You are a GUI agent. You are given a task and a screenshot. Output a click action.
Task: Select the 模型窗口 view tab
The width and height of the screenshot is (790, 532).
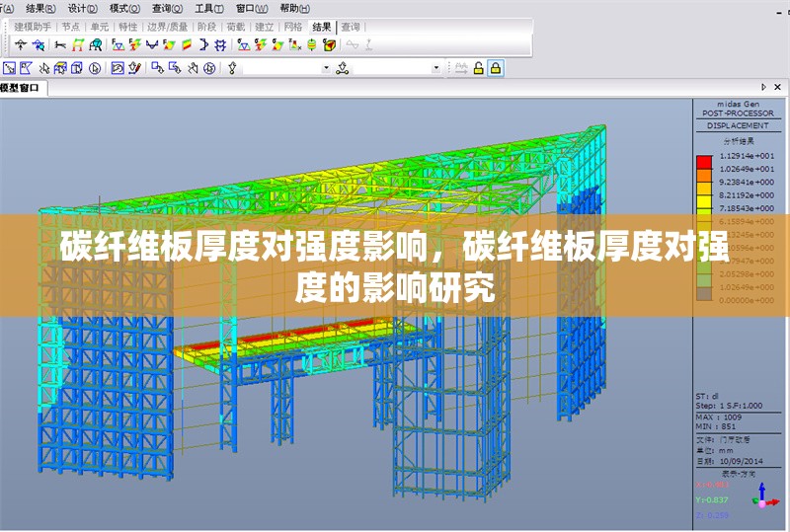coord(20,88)
